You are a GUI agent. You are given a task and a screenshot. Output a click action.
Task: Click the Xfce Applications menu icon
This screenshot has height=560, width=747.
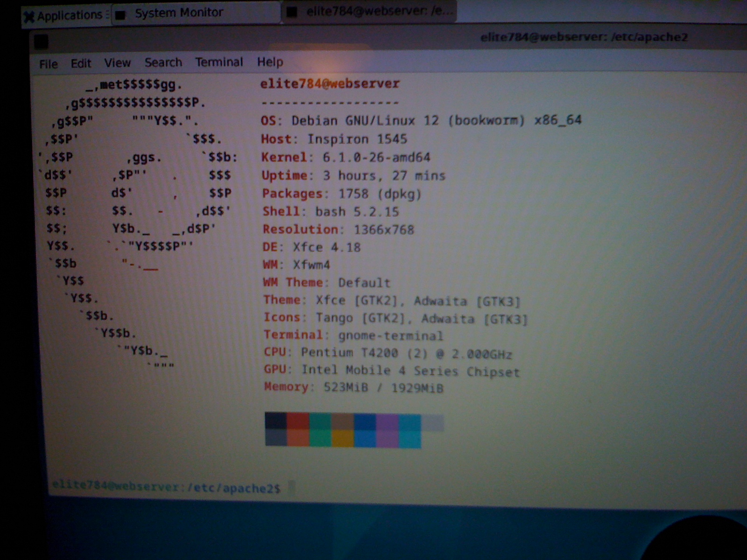click(29, 17)
